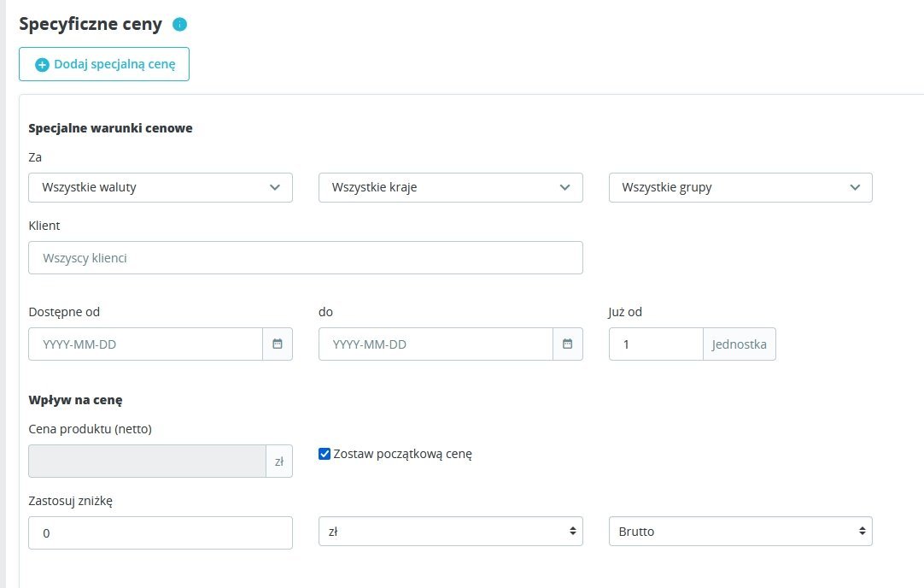Screen dimensions: 924x588
Task: Click the Zastosuj zniżkę amount field
Action: click(160, 532)
